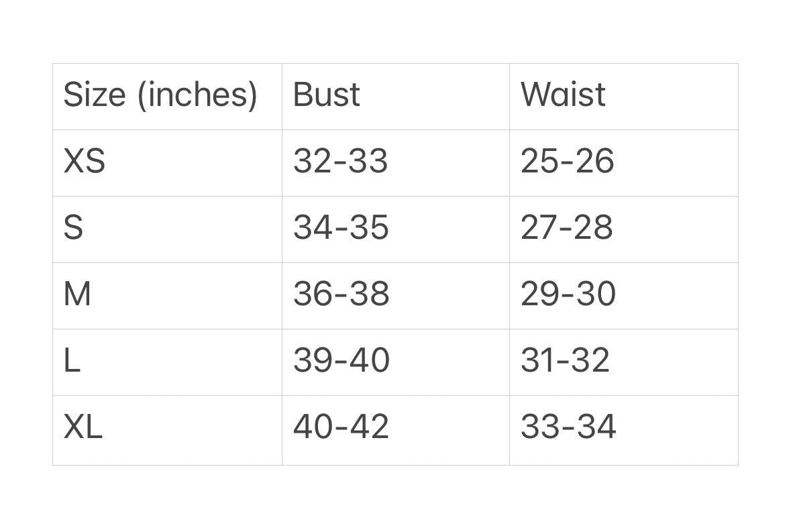791x532 pixels.
Task: Click the 'Waist' column header
Action: (563, 95)
